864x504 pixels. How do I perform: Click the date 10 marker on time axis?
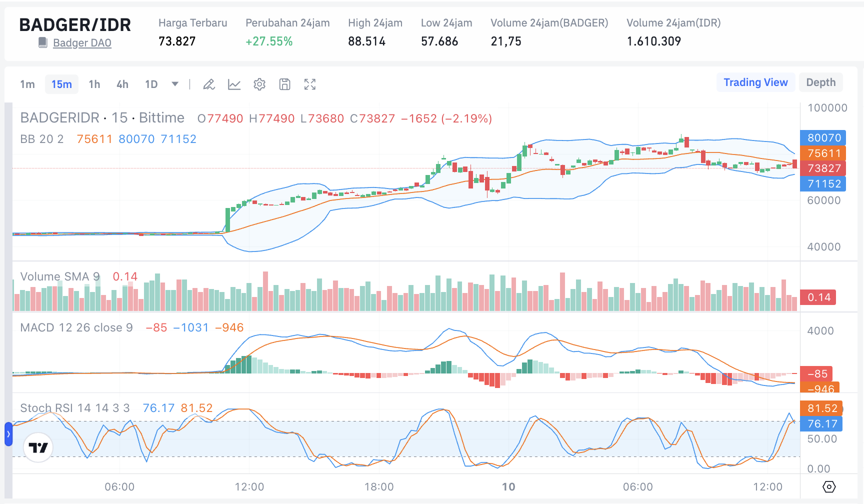508,487
